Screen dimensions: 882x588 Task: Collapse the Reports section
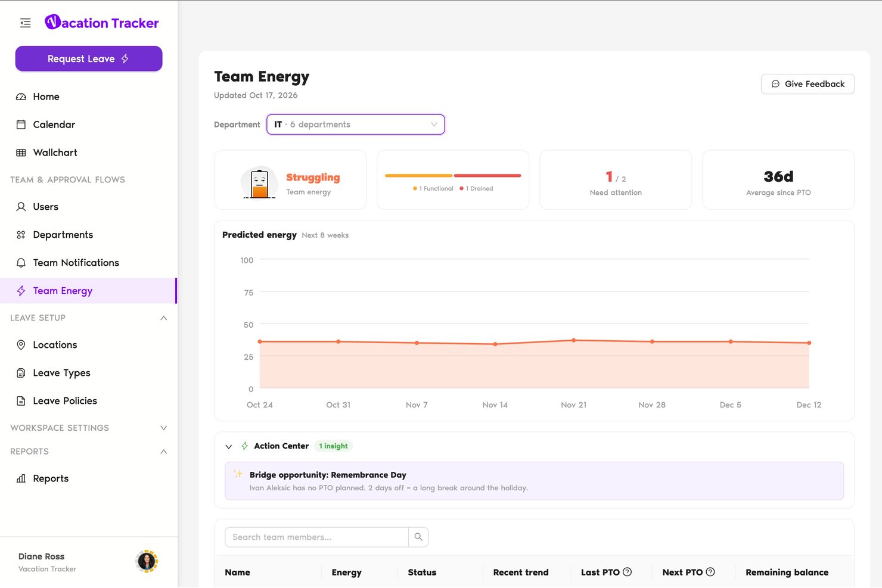(164, 452)
